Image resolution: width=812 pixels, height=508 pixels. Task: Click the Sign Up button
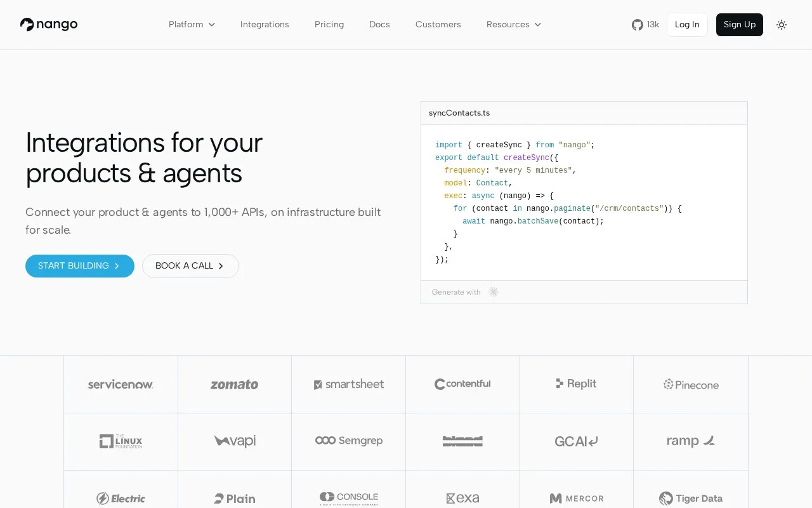pyautogui.click(x=740, y=25)
